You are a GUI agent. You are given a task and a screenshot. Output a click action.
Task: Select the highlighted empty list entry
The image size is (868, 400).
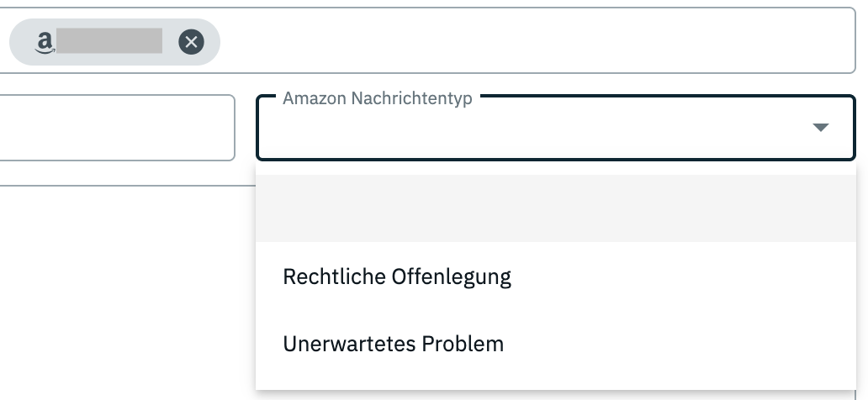[555, 208]
